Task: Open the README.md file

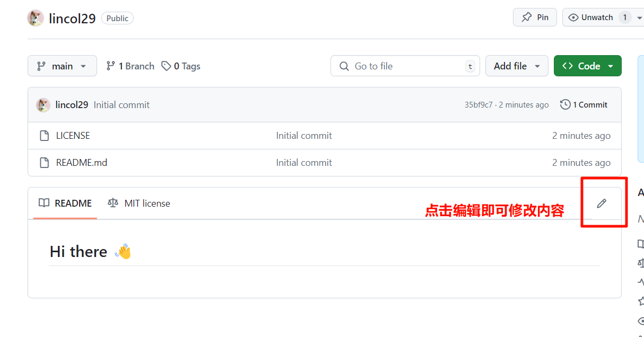Action: (82, 163)
